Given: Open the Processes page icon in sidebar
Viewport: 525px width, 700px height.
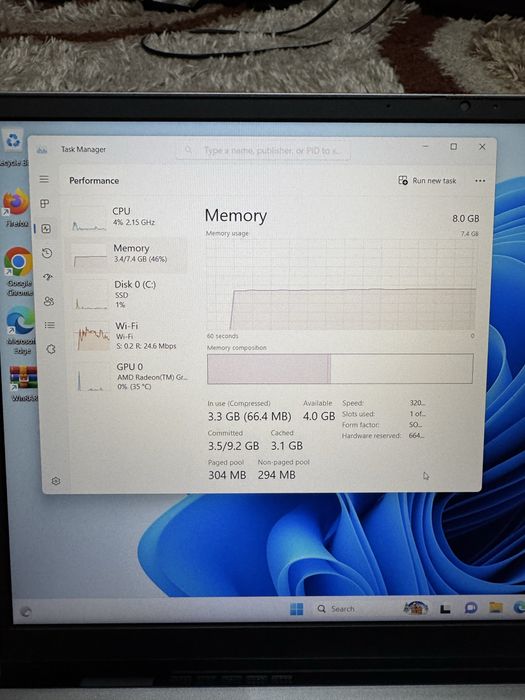Looking at the screenshot, I should (45, 204).
